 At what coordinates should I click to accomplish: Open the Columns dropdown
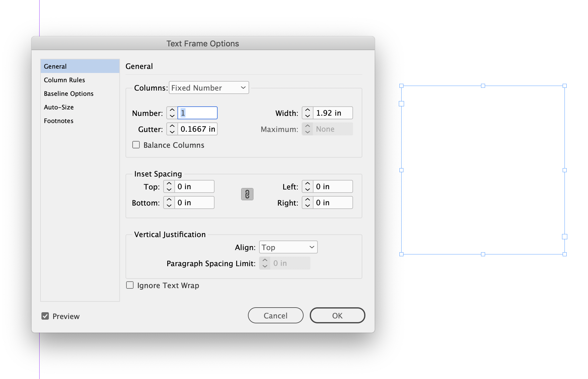tap(209, 87)
